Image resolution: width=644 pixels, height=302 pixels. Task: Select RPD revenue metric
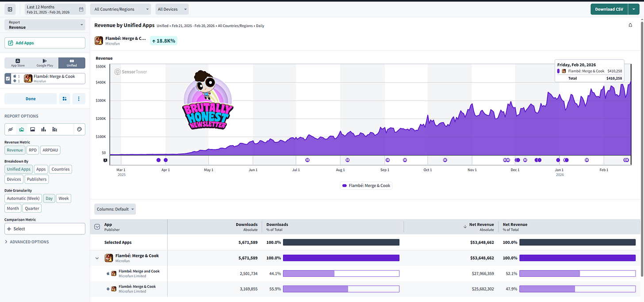point(33,150)
